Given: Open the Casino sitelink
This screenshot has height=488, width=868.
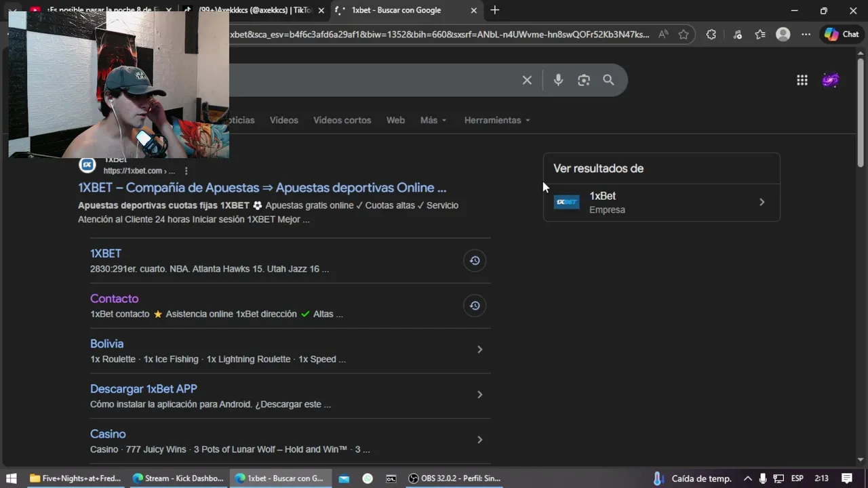Looking at the screenshot, I should 108,434.
